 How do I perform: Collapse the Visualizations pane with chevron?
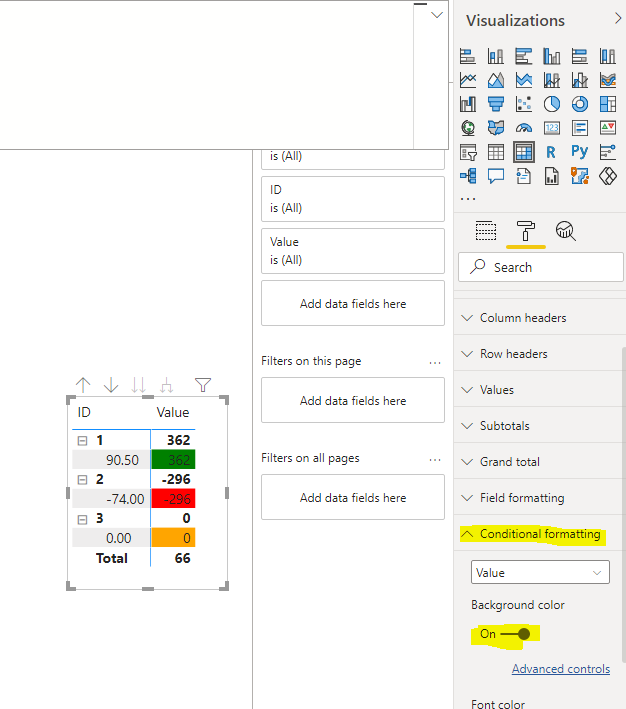coord(618,19)
